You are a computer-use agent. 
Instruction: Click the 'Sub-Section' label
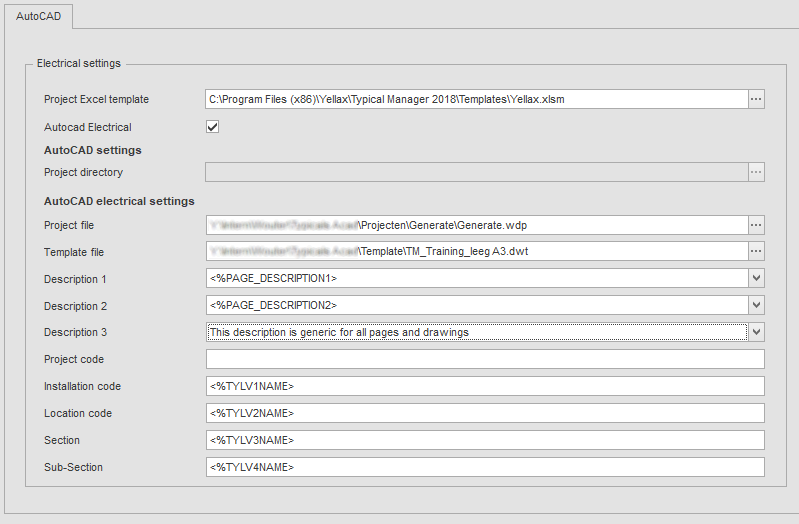click(73, 467)
